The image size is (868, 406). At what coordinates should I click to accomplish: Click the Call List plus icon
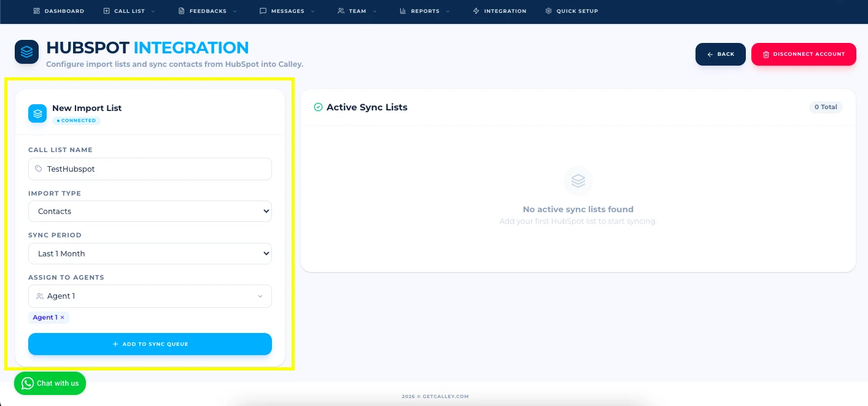[106, 11]
